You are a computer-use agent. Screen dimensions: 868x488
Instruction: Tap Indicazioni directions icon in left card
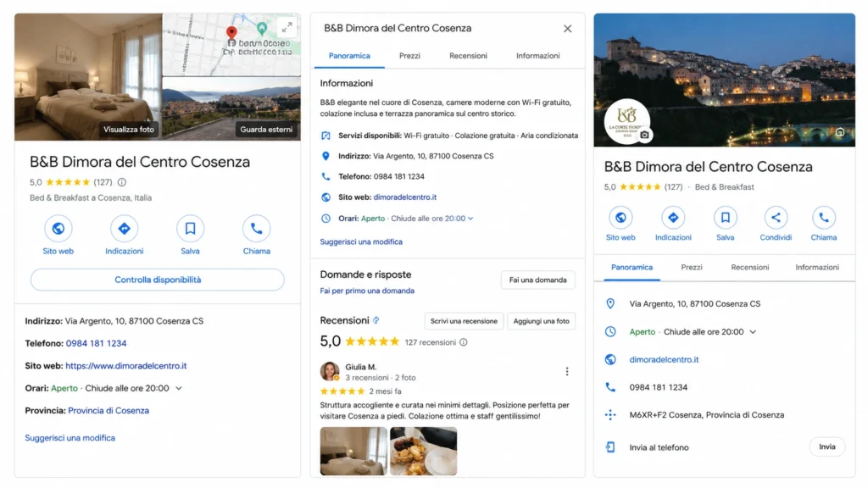click(x=124, y=228)
